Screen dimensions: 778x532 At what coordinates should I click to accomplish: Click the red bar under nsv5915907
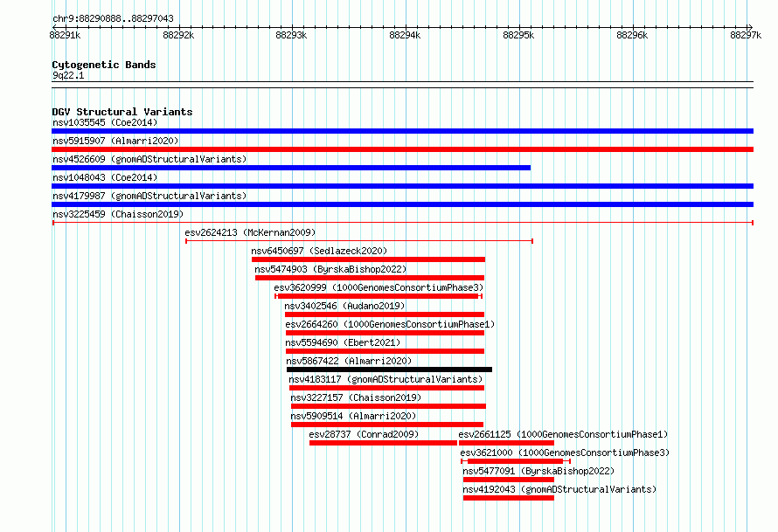tap(402, 149)
